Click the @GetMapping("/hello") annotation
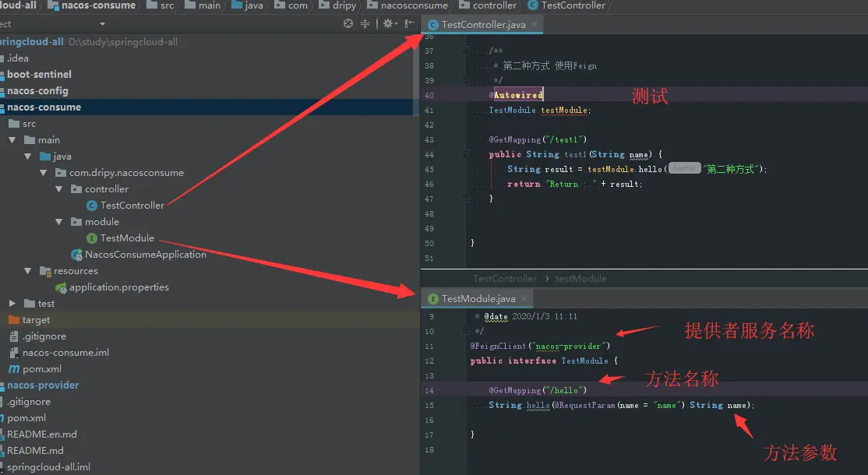Image resolution: width=868 pixels, height=475 pixels. click(538, 390)
